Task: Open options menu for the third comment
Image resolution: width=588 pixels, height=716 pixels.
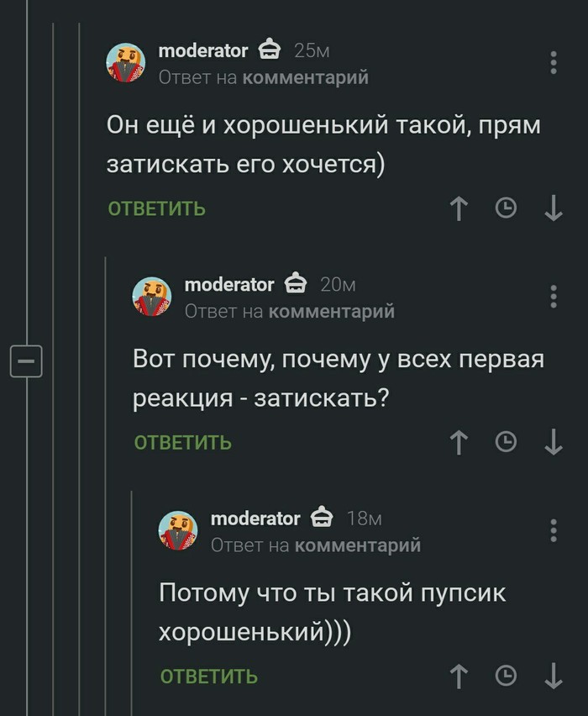Action: click(x=553, y=530)
